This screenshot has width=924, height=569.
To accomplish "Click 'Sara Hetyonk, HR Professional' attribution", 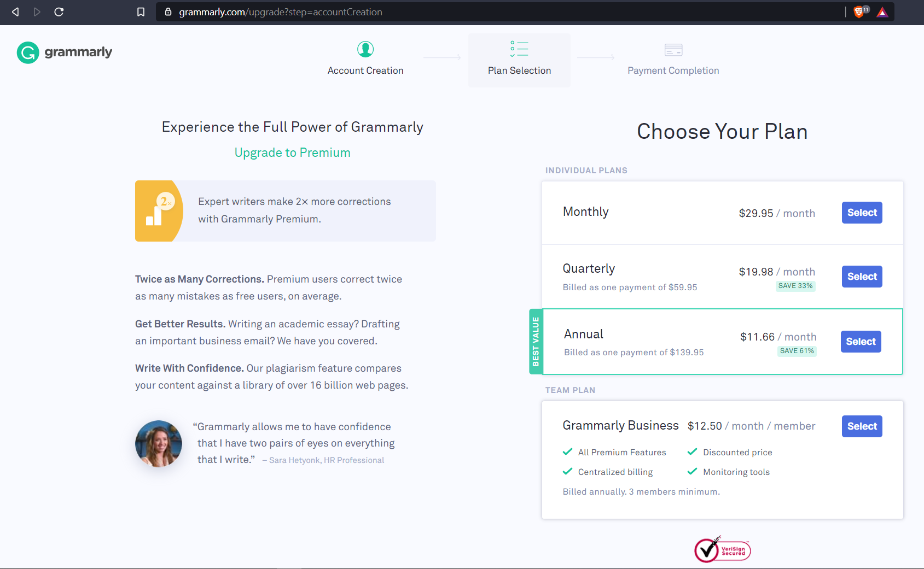I will [327, 460].
